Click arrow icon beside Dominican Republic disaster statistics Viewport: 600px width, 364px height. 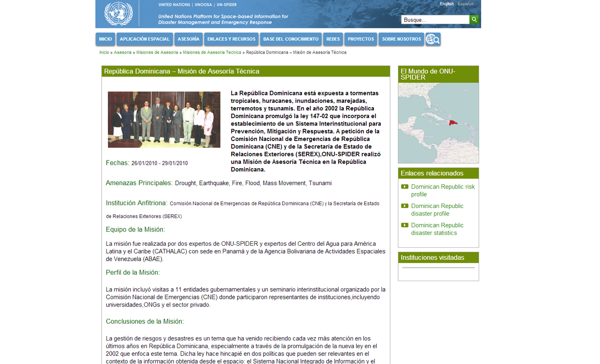[x=404, y=225]
